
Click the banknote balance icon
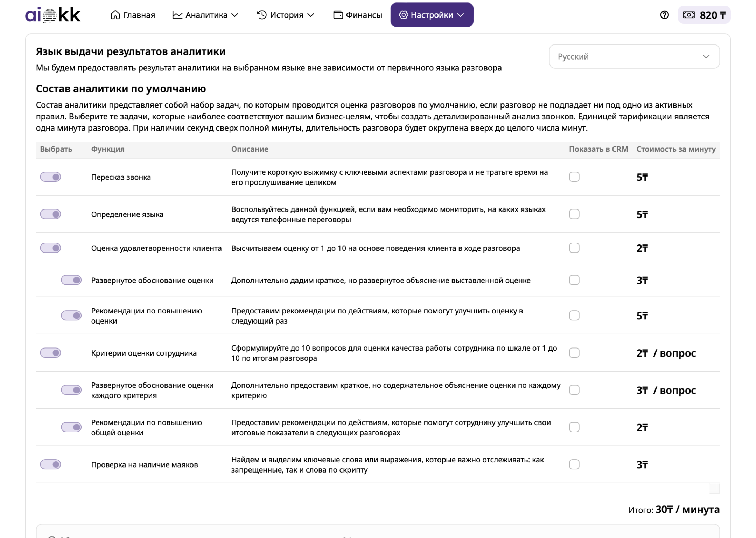click(689, 15)
